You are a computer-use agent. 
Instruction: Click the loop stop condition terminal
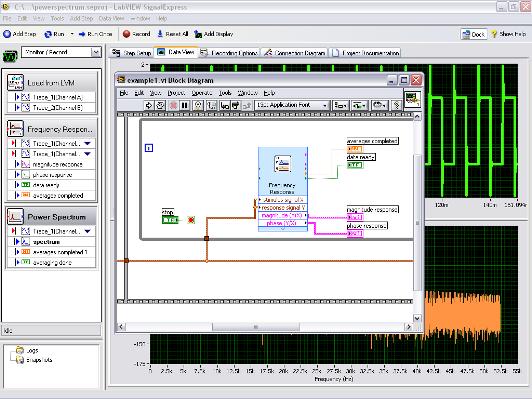191,220
